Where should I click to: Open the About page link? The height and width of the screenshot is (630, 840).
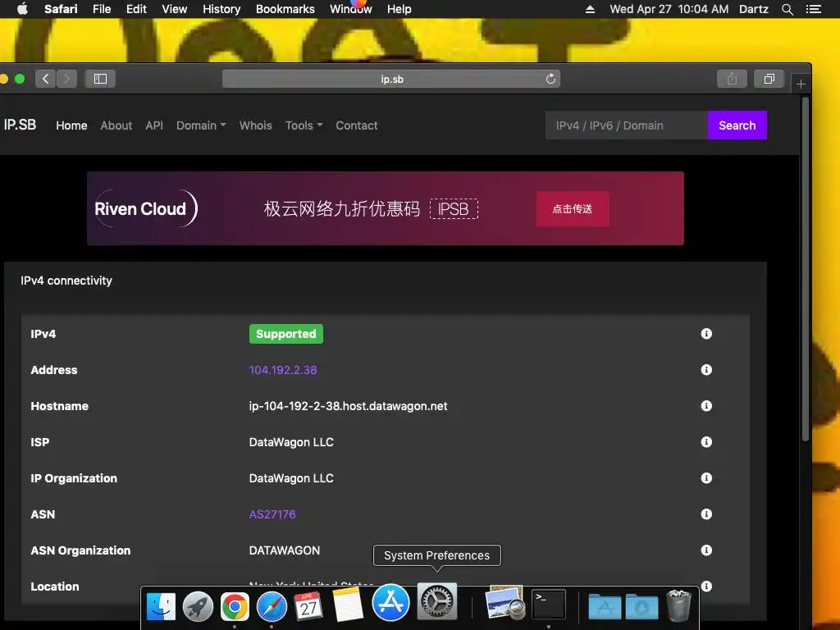click(x=116, y=126)
